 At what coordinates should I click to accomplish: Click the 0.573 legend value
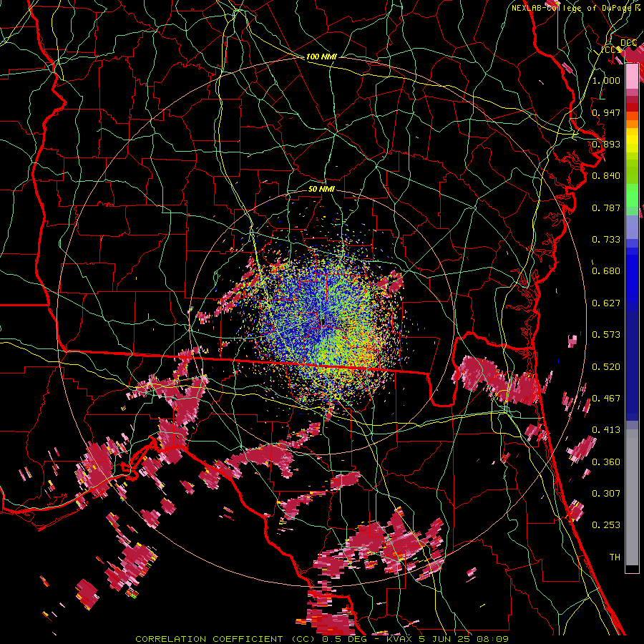coord(606,335)
